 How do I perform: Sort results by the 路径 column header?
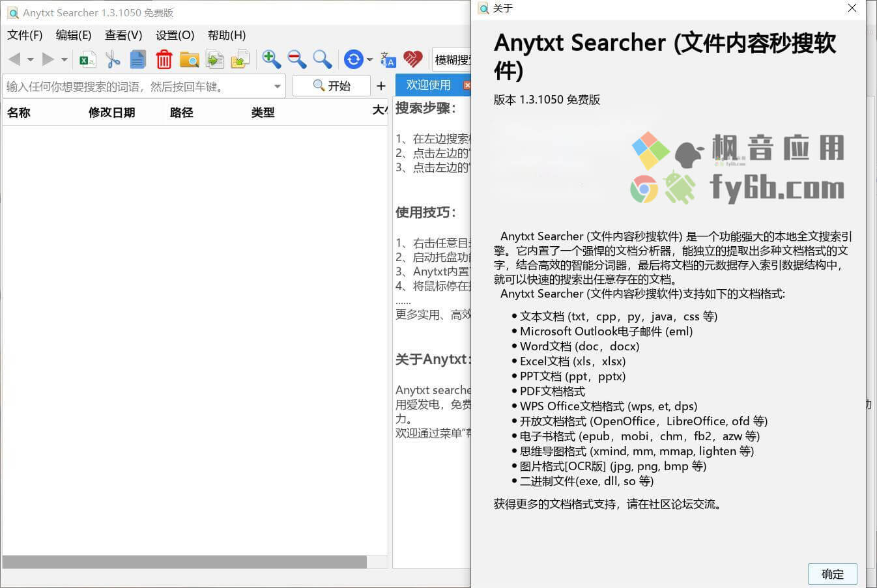[x=181, y=113]
